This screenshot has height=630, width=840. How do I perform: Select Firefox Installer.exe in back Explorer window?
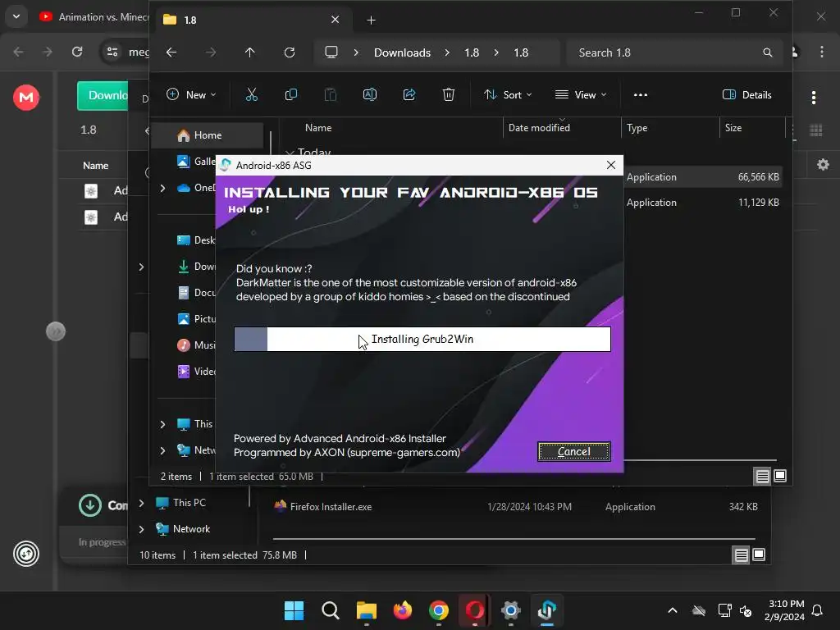click(x=331, y=507)
